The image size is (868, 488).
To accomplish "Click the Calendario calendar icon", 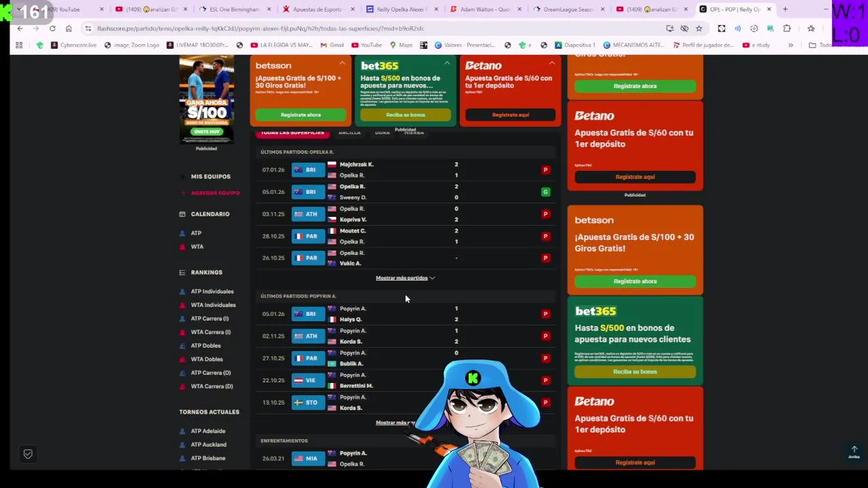I will (182, 214).
